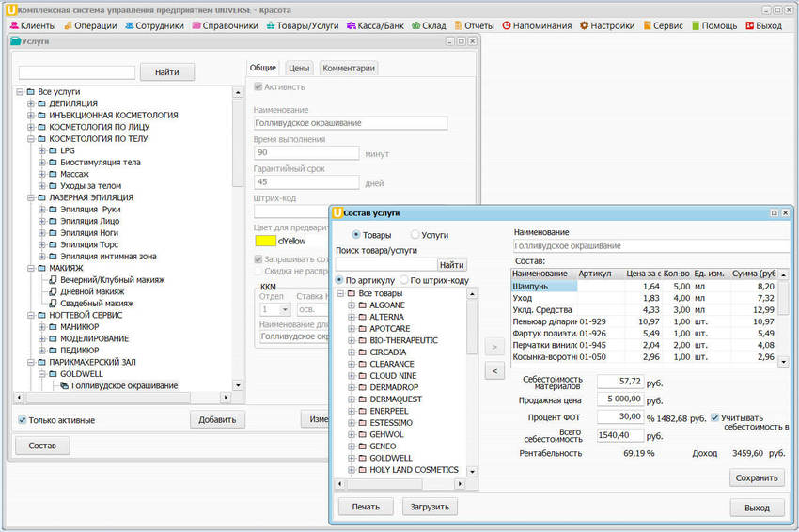Image resolution: width=799 pixels, height=532 pixels.
Task: Select the Услуги radio button
Action: pyautogui.click(x=415, y=235)
